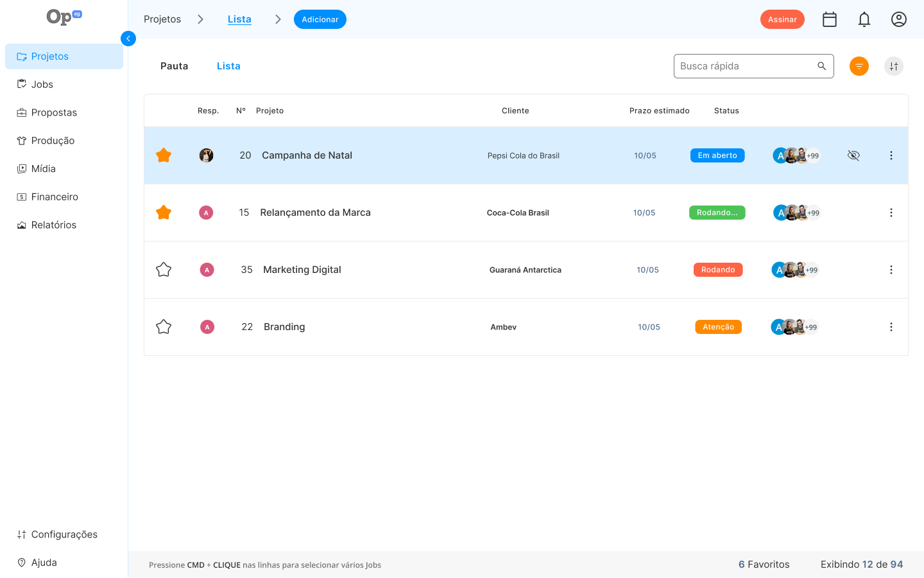Select Financeiro from sidebar menu
Viewport: 924px width, 578px height.
[55, 197]
